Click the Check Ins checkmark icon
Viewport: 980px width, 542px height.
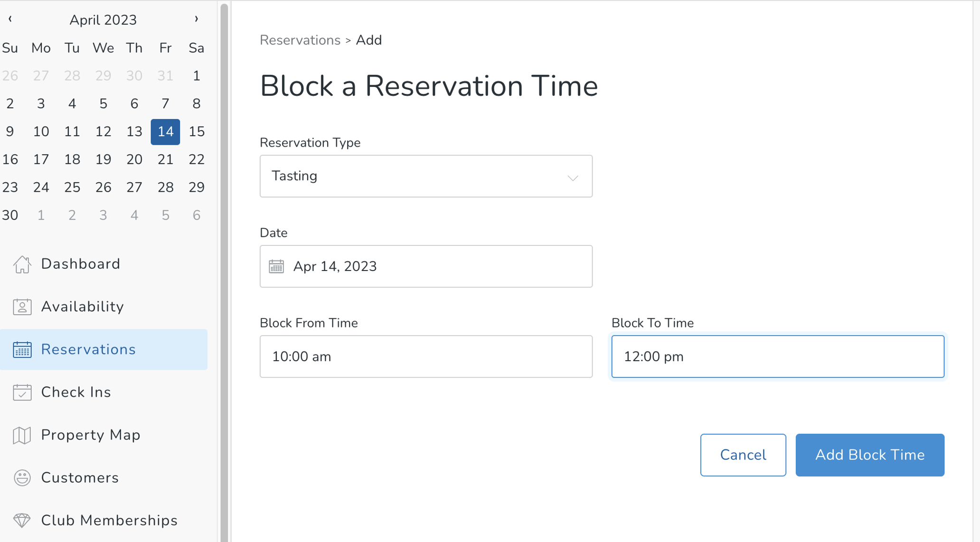21,392
